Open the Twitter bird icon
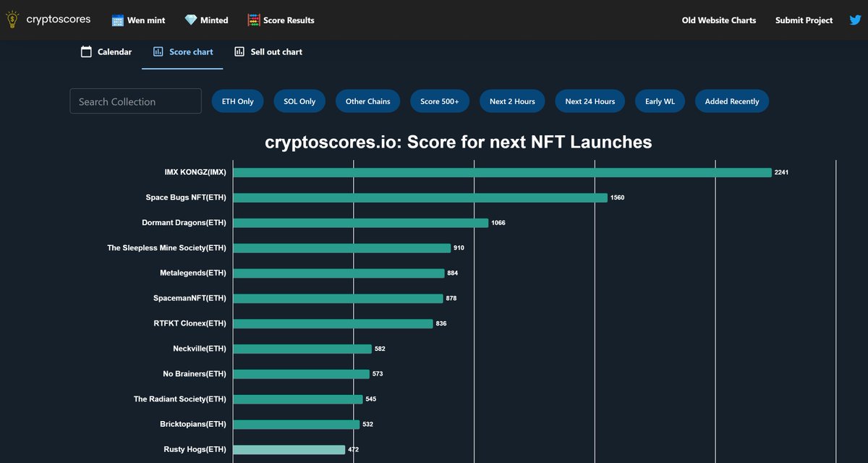Viewport: 868px width, 463px height. (855, 20)
